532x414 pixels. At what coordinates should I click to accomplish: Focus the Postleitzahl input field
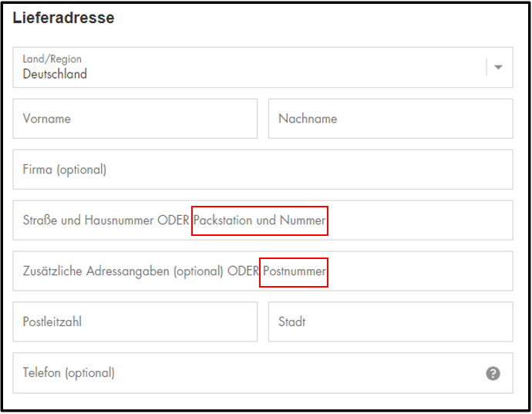pyautogui.click(x=135, y=321)
